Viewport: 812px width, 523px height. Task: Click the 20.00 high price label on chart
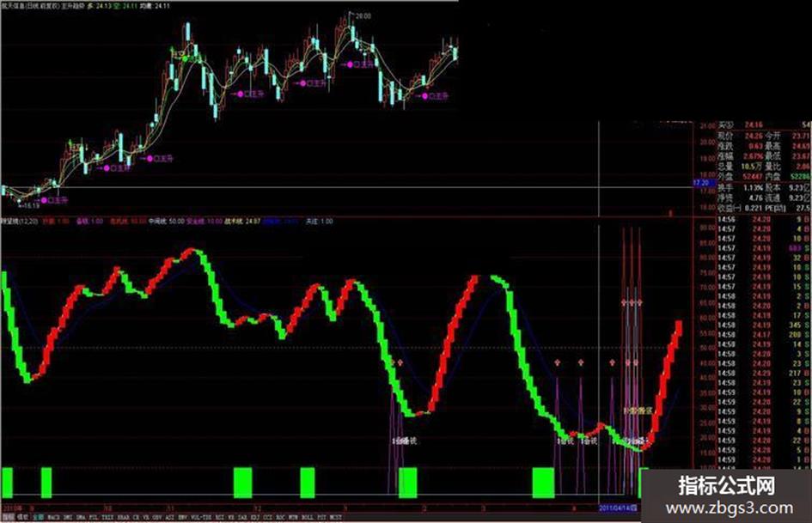click(363, 16)
